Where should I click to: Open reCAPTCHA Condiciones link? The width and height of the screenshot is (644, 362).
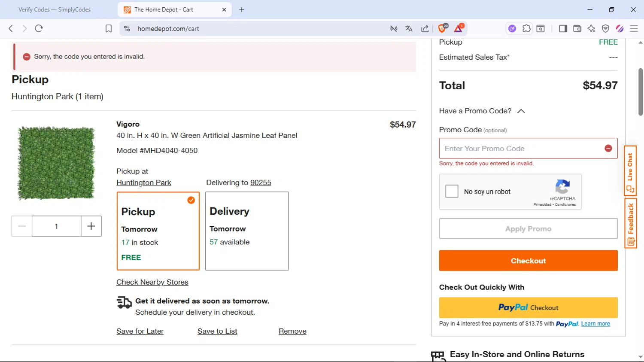pos(565,204)
